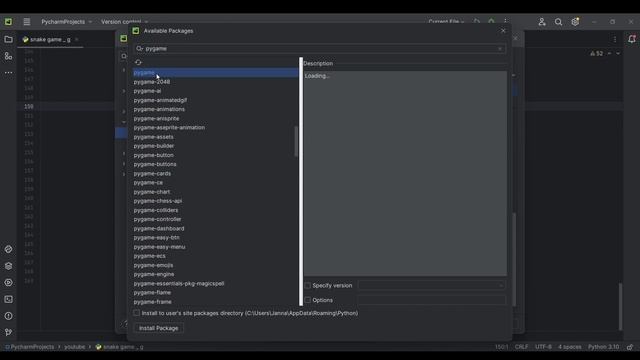This screenshot has width=640, height=360.
Task: Click in the Options text field
Action: click(432, 300)
